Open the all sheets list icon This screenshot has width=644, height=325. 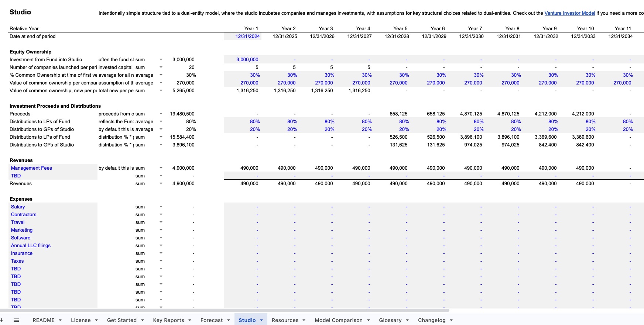pos(16,320)
